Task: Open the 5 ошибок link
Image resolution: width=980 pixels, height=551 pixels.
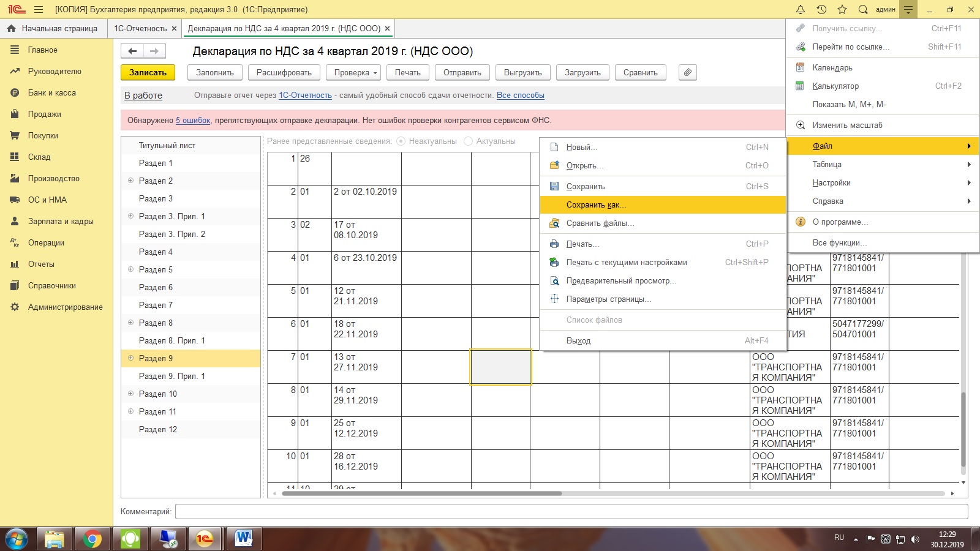Action: [x=193, y=121]
